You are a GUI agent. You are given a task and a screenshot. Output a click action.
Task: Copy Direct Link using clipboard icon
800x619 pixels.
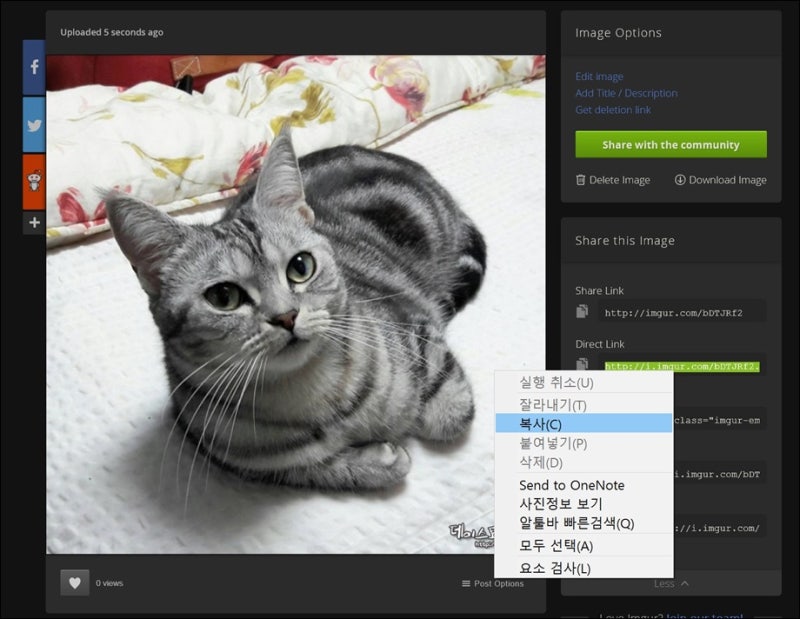pyautogui.click(x=582, y=364)
